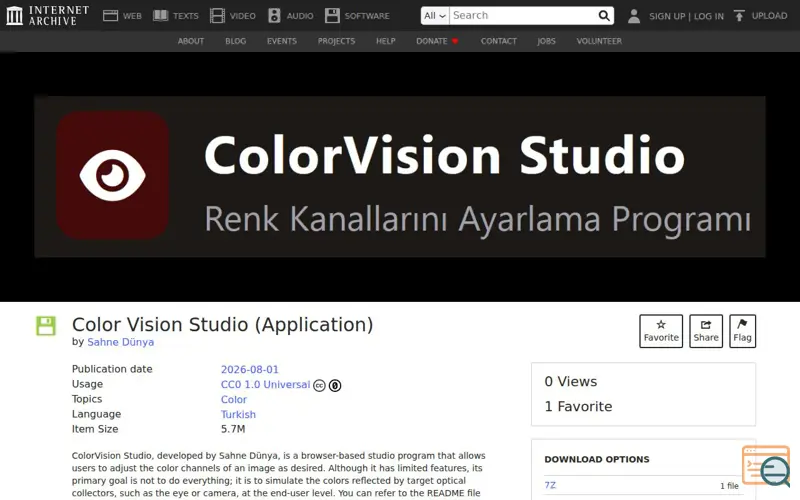Click the Creative Commons CC icon

point(319,385)
